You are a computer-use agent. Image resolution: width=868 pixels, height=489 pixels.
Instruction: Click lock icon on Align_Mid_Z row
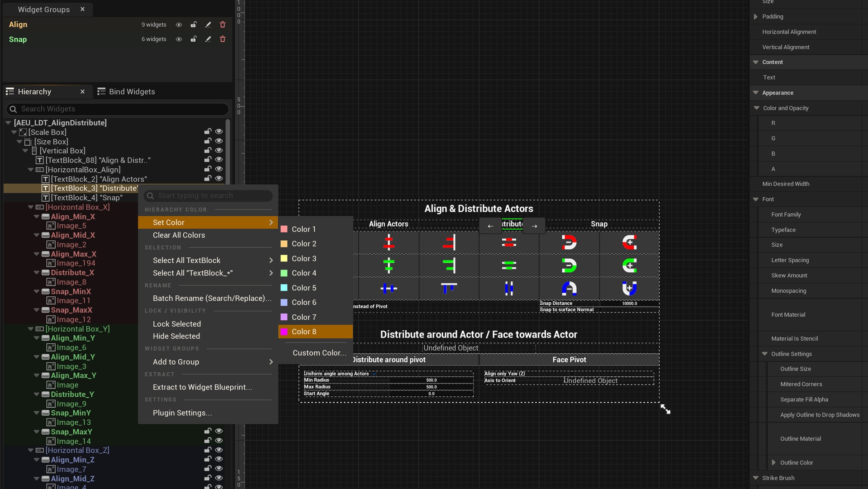pos(208,478)
